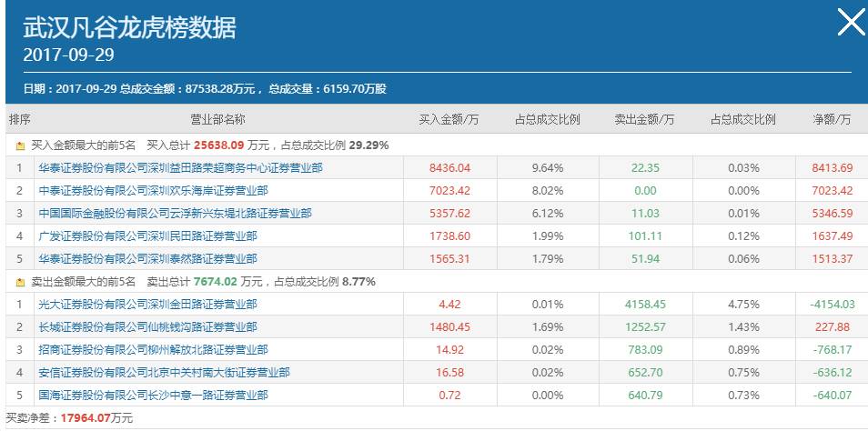This screenshot has width=868, height=431.
Task: Open 广发证券深圳民田路证券营业部 link
Action: click(147, 236)
